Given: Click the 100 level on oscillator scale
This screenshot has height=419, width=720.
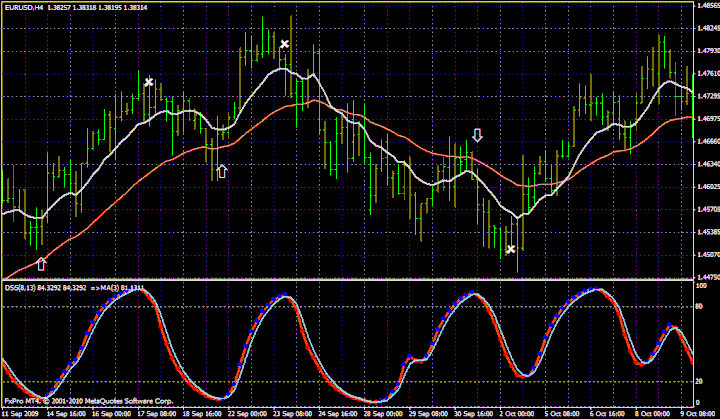Looking at the screenshot, I should point(702,286).
